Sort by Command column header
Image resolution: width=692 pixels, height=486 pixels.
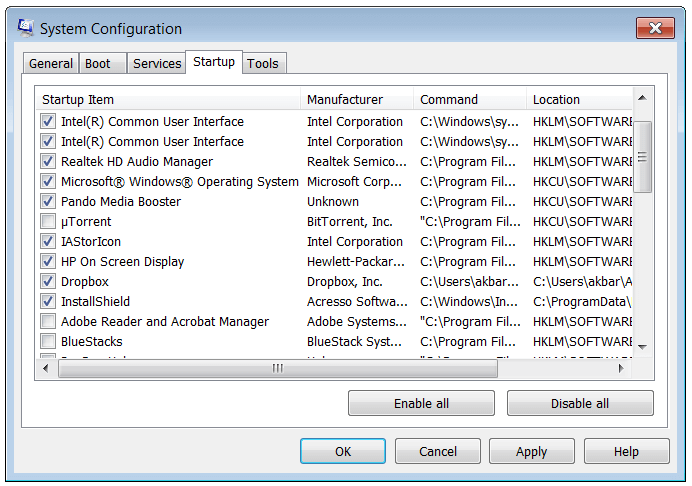pos(470,99)
